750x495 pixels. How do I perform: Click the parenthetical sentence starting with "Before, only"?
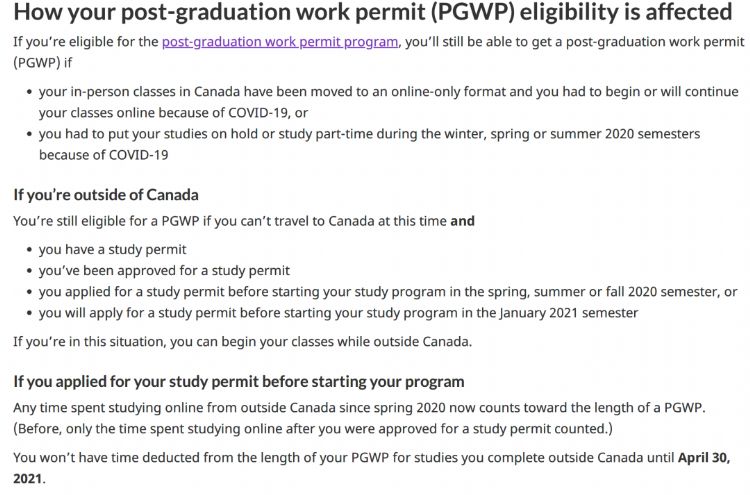(x=312, y=428)
